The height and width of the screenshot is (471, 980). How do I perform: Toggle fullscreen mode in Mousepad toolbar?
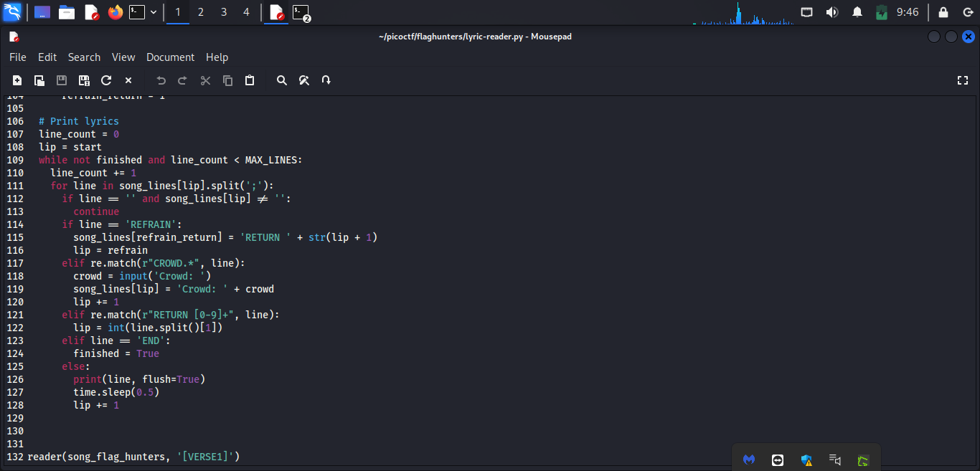tap(963, 80)
